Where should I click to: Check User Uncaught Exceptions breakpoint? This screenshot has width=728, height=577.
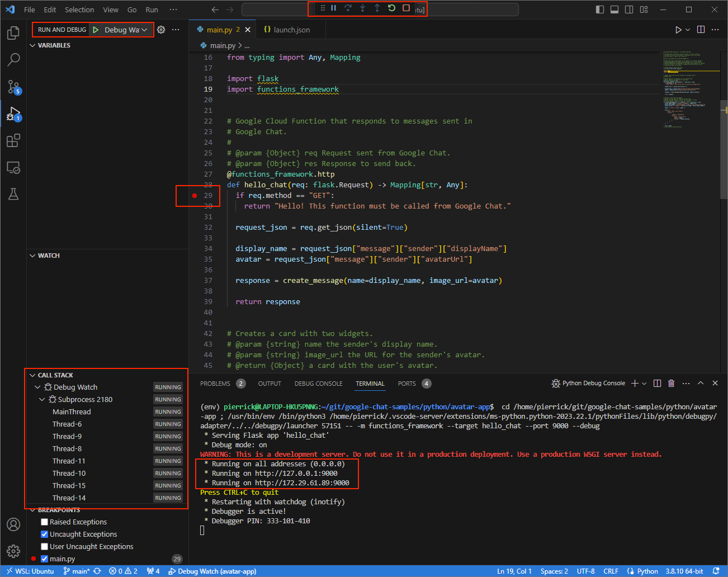tap(44, 546)
